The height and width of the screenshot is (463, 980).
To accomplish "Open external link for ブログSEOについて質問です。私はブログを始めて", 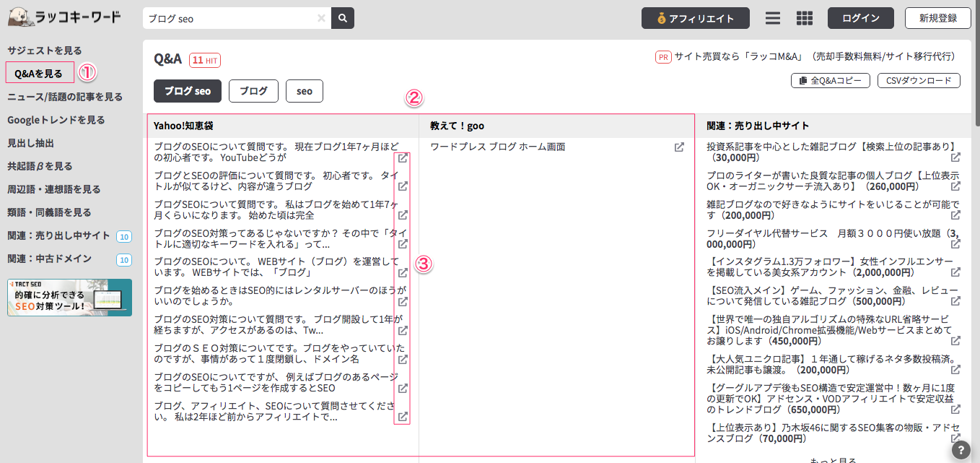I will (403, 215).
